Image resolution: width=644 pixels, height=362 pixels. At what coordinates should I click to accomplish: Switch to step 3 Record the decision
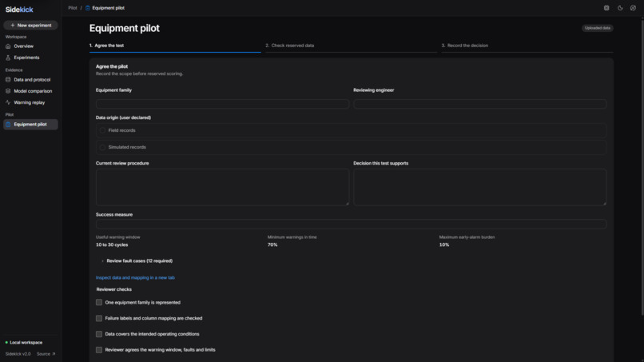pyautogui.click(x=527, y=46)
